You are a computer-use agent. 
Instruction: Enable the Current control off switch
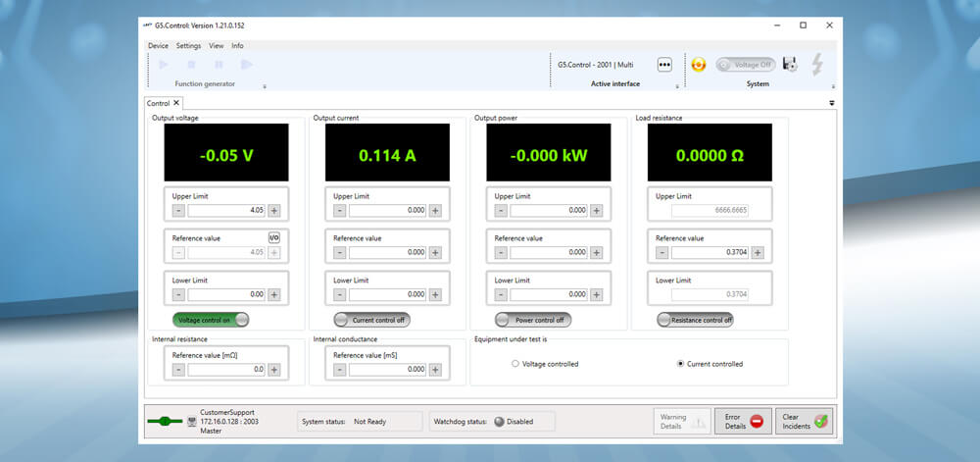point(371,320)
